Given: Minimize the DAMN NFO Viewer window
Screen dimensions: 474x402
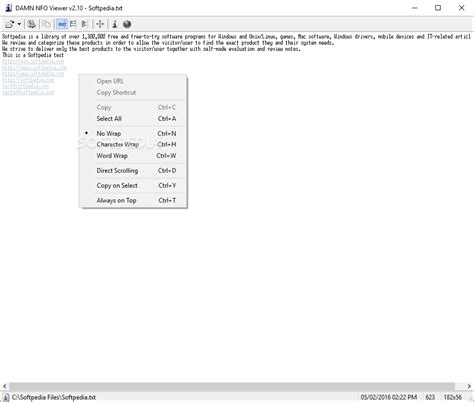Looking at the screenshot, I should click(415, 8).
